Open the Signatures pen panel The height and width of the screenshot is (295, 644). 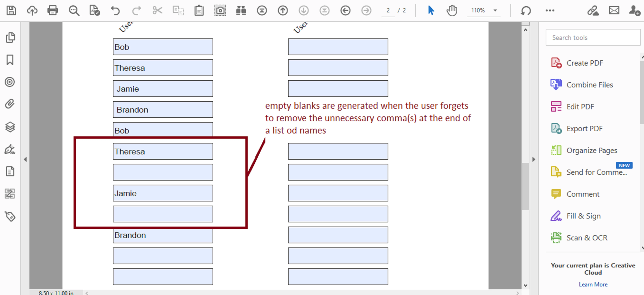(10, 149)
